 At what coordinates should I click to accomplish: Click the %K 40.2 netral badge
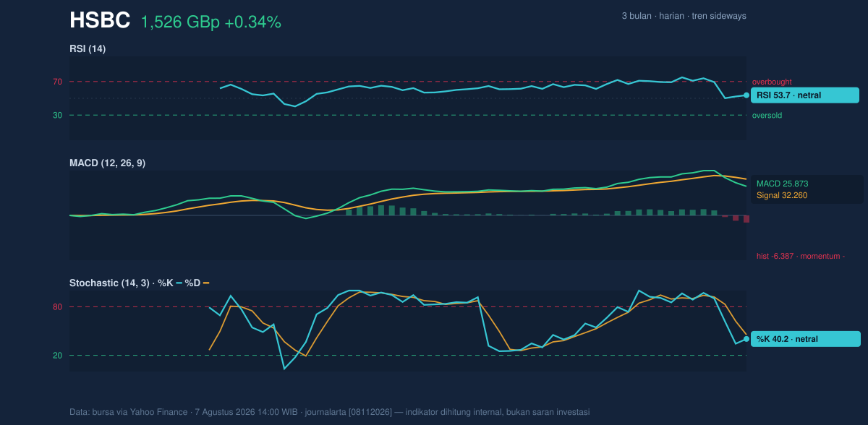click(x=806, y=339)
